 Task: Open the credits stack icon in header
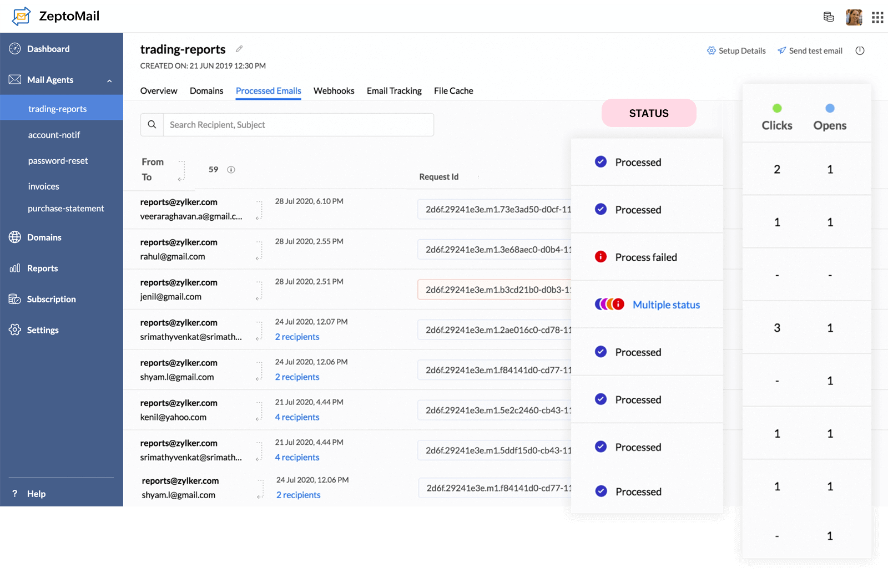tap(829, 17)
